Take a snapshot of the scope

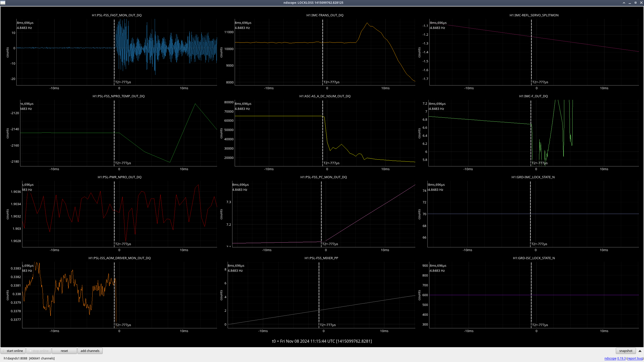[626, 351]
